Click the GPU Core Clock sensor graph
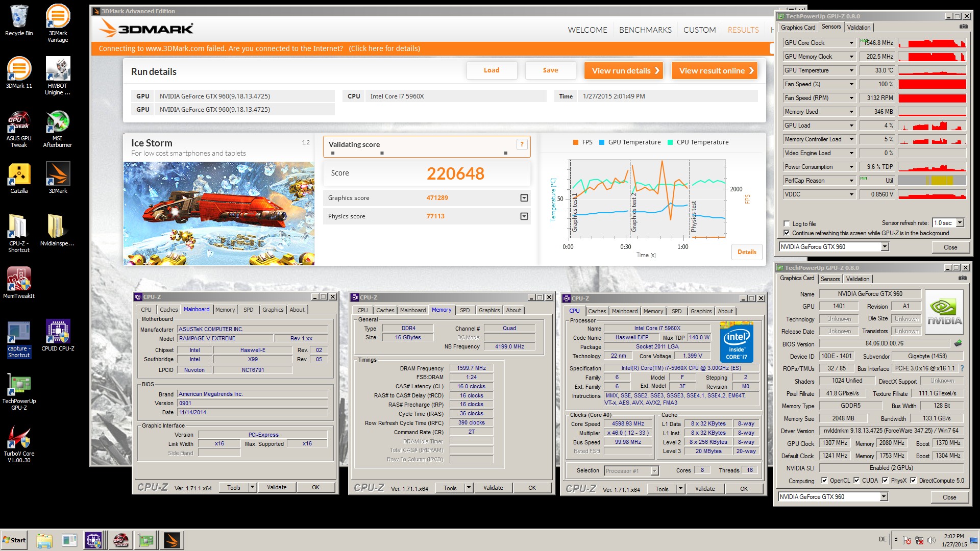980x551 pixels. (x=932, y=43)
